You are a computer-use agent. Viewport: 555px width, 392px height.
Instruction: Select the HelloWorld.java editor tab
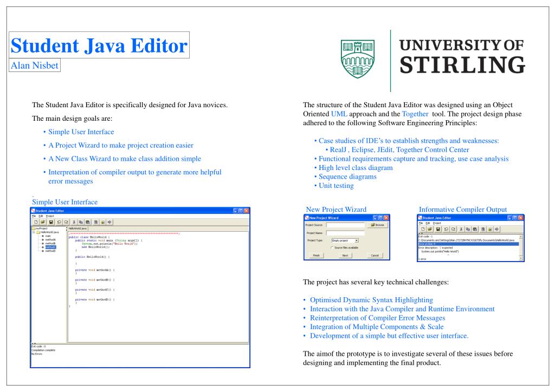pos(78,228)
